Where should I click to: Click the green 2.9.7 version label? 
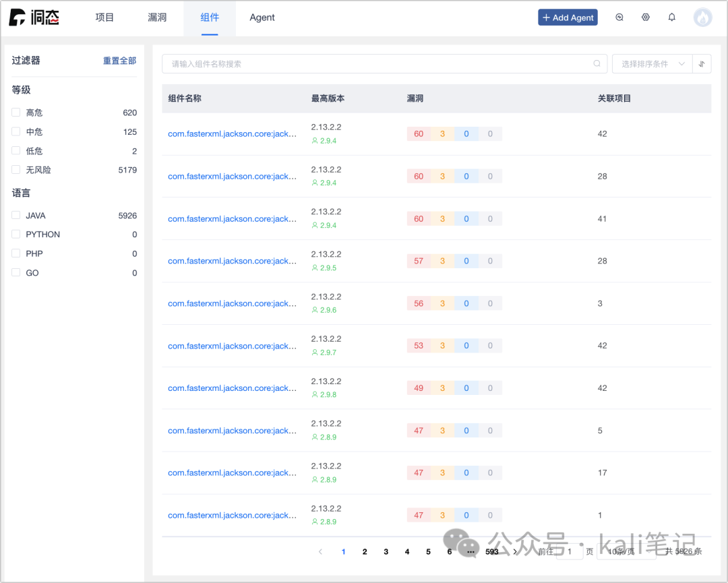coord(328,352)
